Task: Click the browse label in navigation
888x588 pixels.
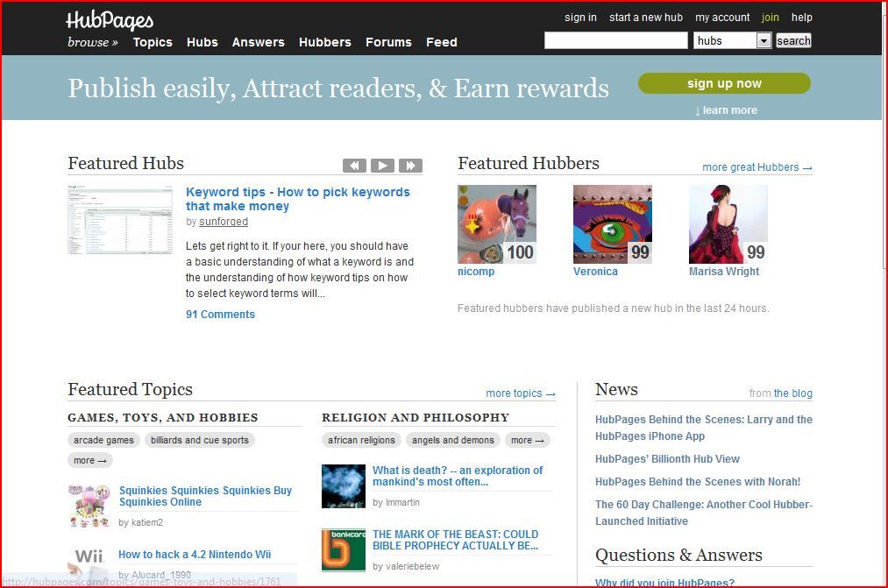Action: click(x=93, y=42)
